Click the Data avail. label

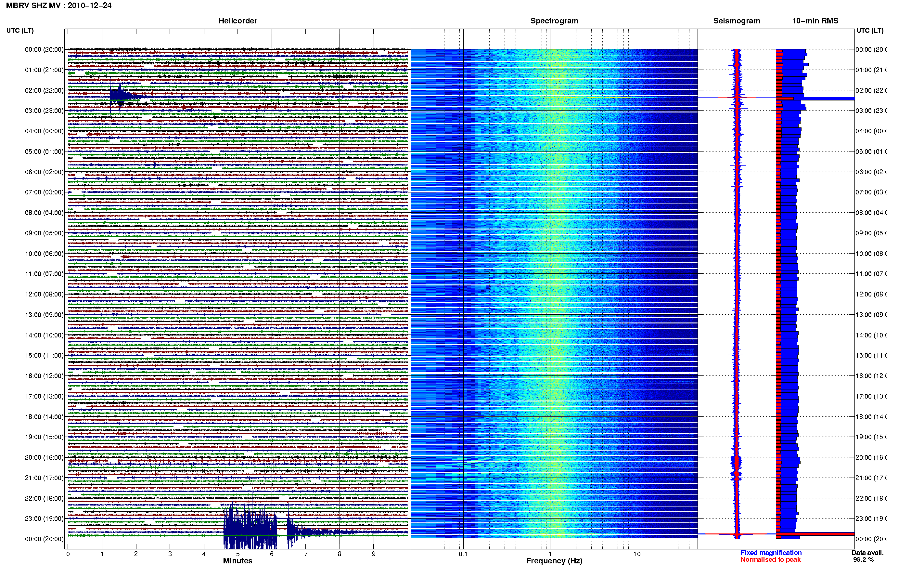point(867,553)
